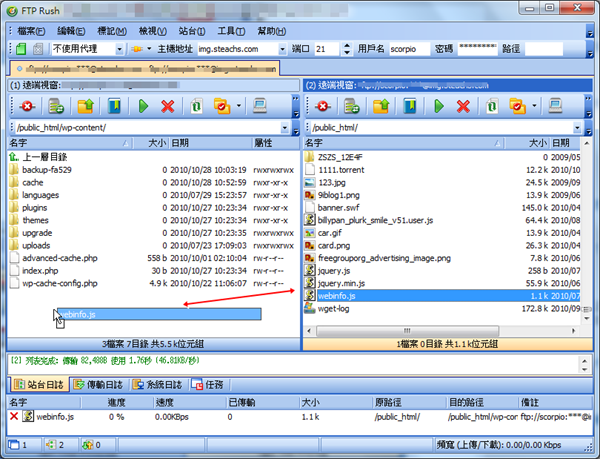
Task: Go up a folder via left pane toolbar icon
Action: point(85,106)
